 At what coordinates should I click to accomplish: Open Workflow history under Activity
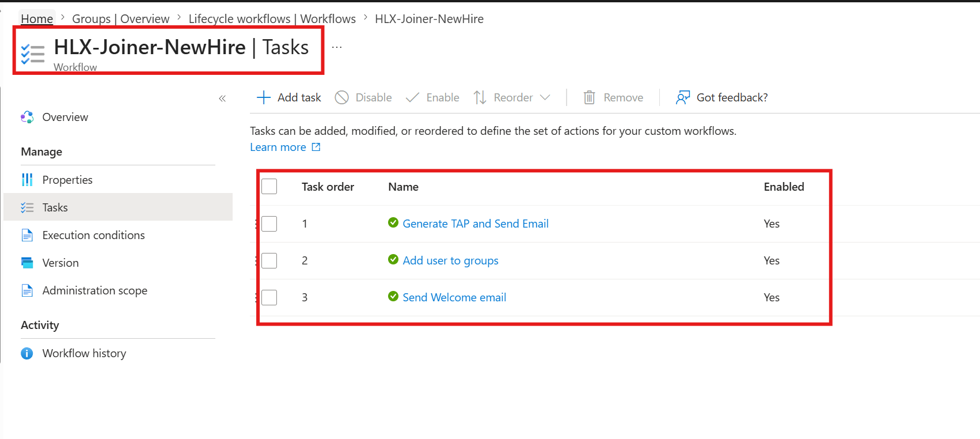(84, 353)
